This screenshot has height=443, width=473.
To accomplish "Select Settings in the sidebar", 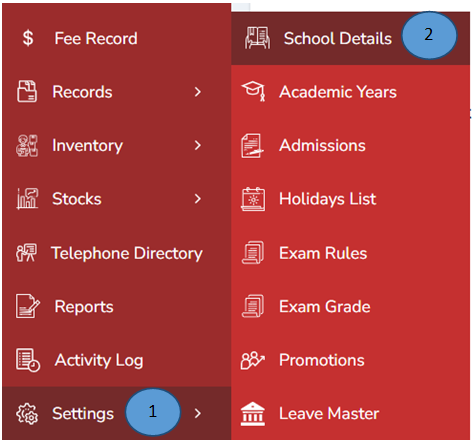I will (117, 413).
